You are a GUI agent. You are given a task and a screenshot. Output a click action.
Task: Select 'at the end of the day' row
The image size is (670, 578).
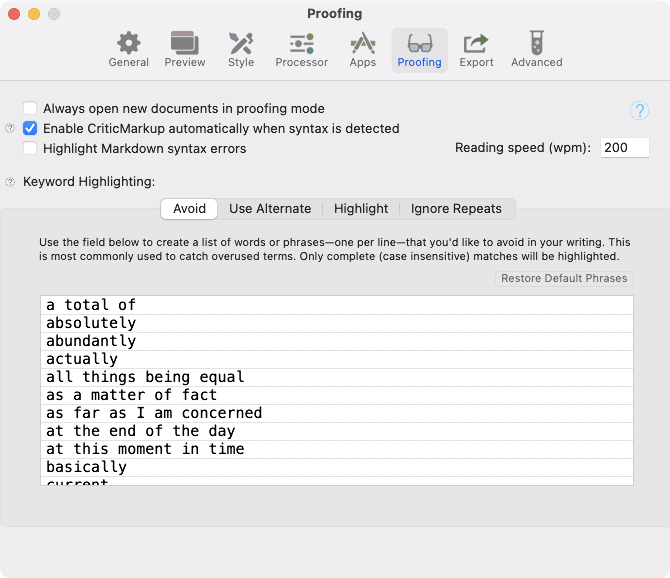pos(337,431)
